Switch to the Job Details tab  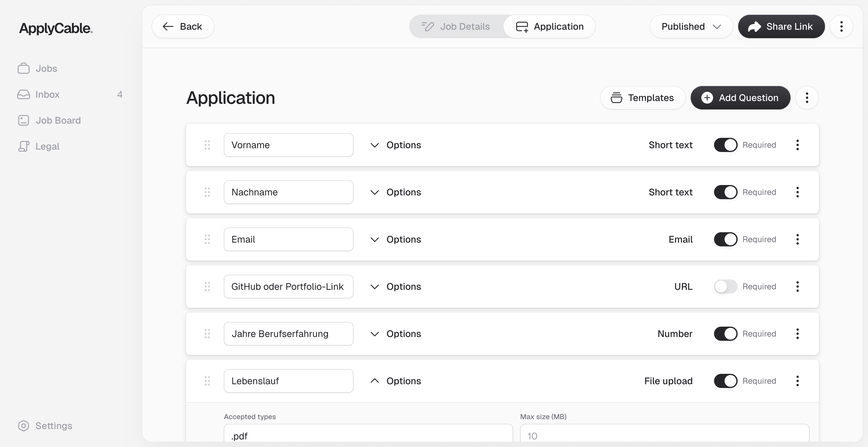[456, 26]
